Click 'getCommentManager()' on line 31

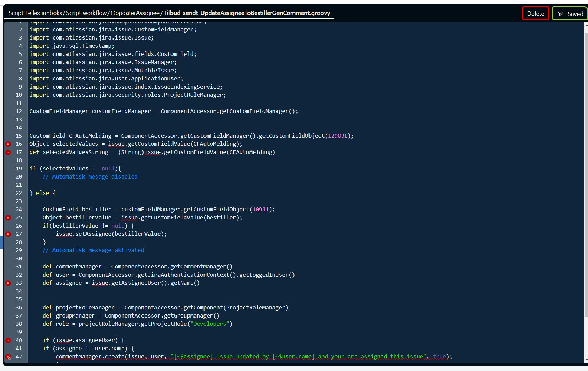pyautogui.click(x=201, y=267)
